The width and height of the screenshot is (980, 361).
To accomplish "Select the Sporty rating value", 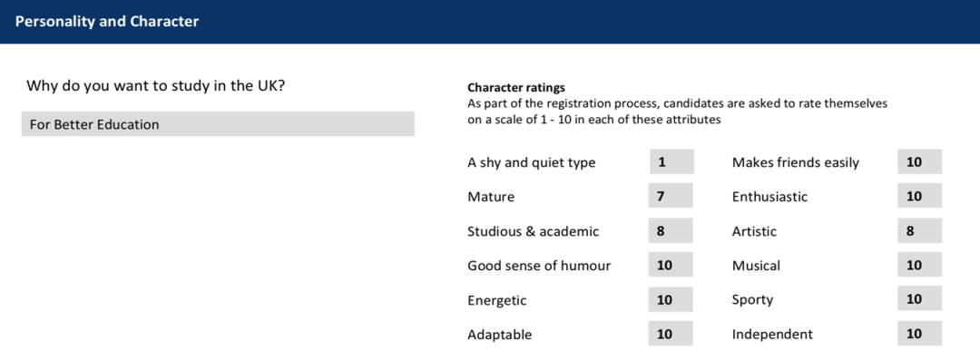I will click(919, 299).
